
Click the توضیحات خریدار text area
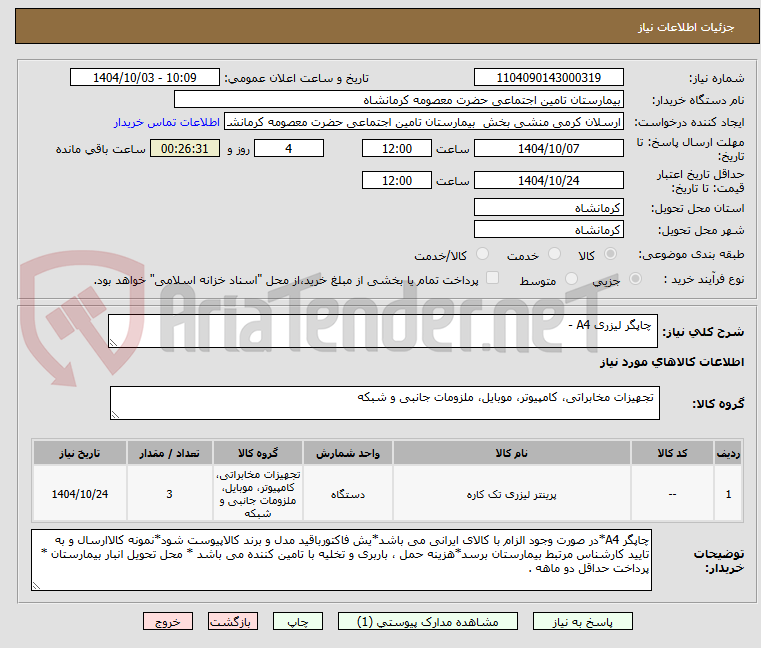[x=341, y=560]
